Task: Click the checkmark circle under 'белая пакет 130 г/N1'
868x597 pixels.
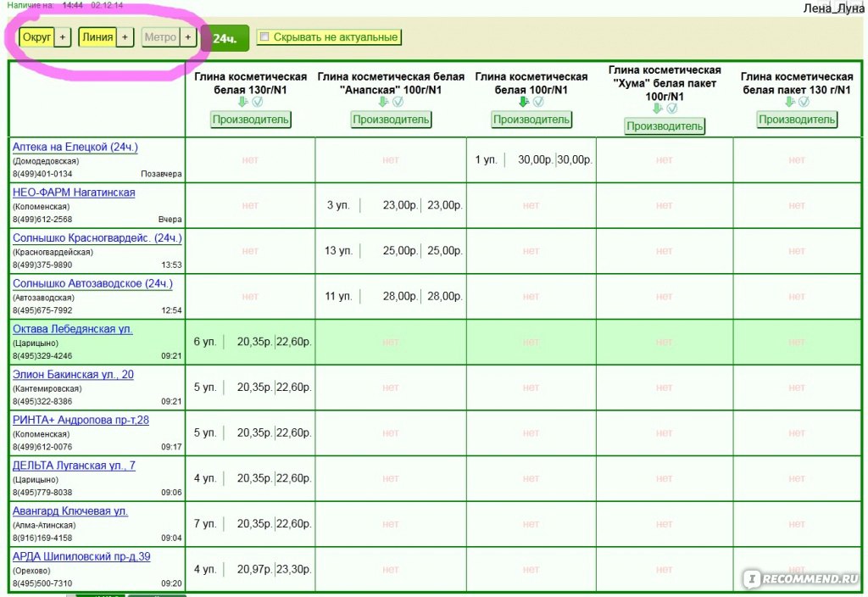Action: (804, 102)
